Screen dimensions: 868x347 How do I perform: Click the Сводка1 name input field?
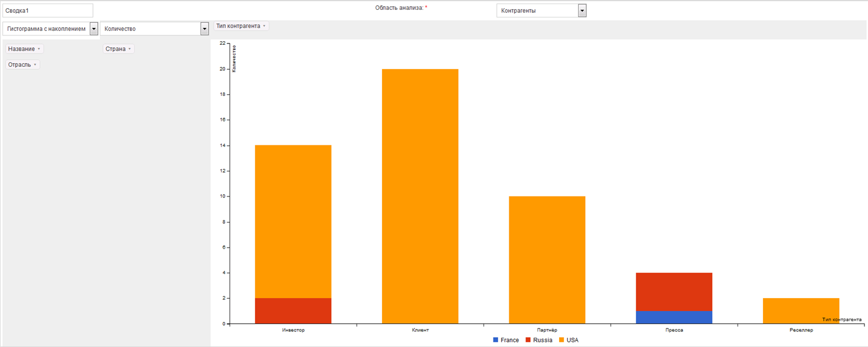point(48,10)
